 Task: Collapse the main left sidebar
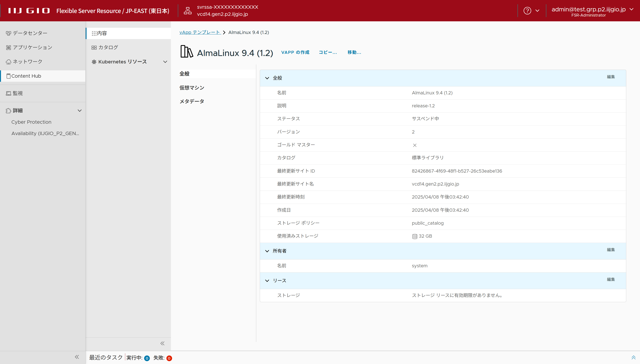pos(77,357)
